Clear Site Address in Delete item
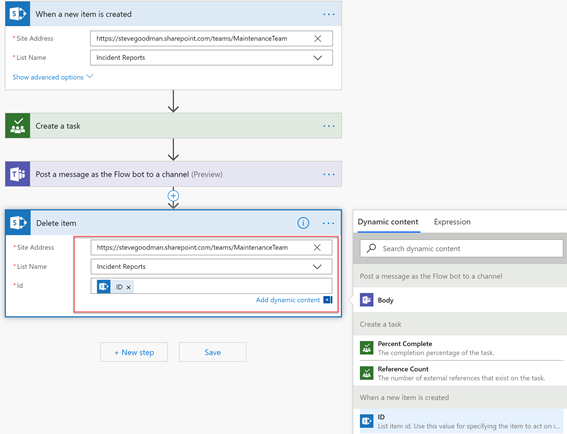Screen dimensions: 567x434 click(x=317, y=247)
